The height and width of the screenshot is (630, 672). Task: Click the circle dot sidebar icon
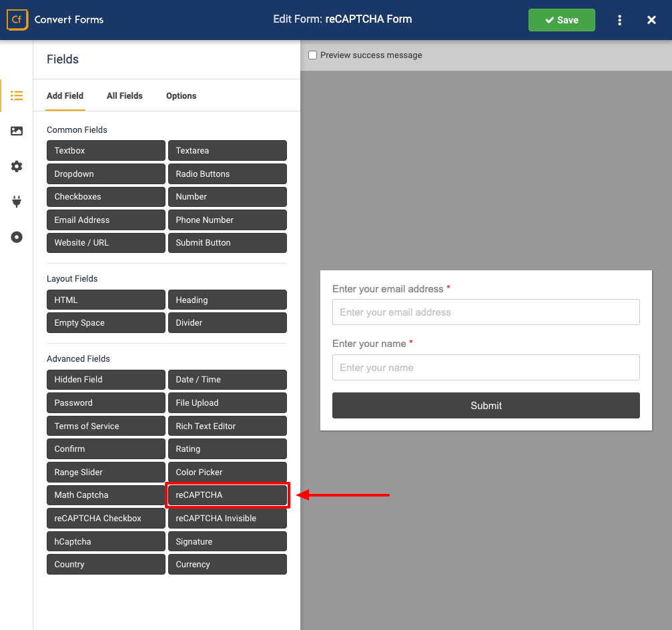coord(17,237)
